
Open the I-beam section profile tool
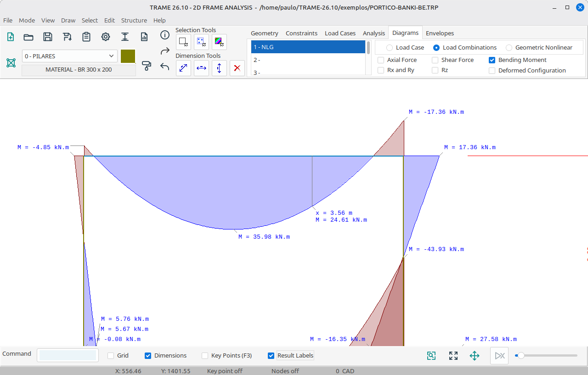click(x=125, y=37)
